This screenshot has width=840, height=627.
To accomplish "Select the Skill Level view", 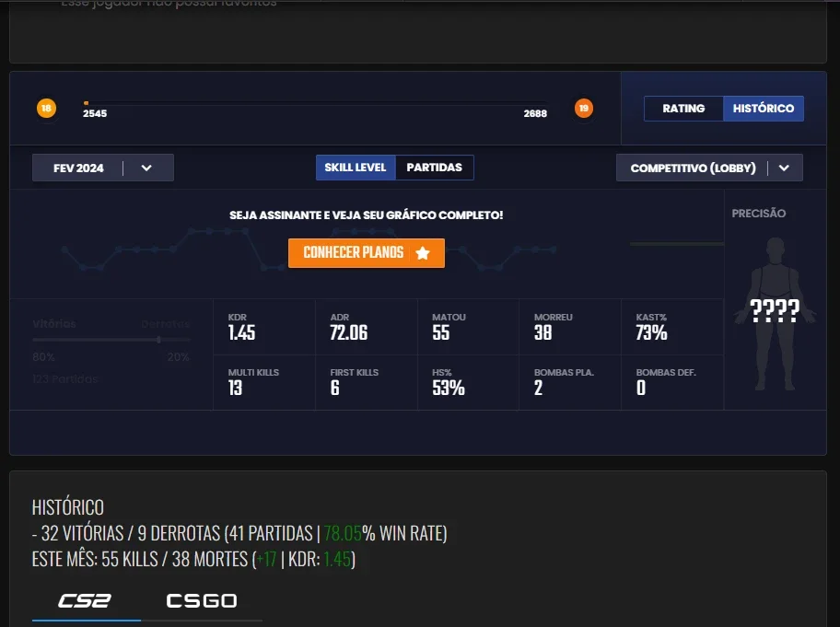I will [x=356, y=168].
